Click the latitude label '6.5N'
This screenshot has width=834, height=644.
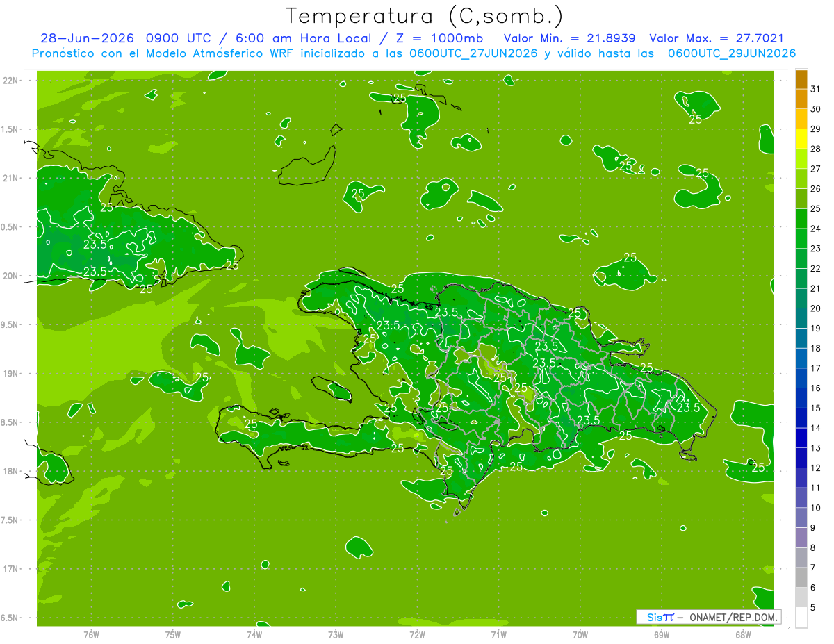click(10, 618)
